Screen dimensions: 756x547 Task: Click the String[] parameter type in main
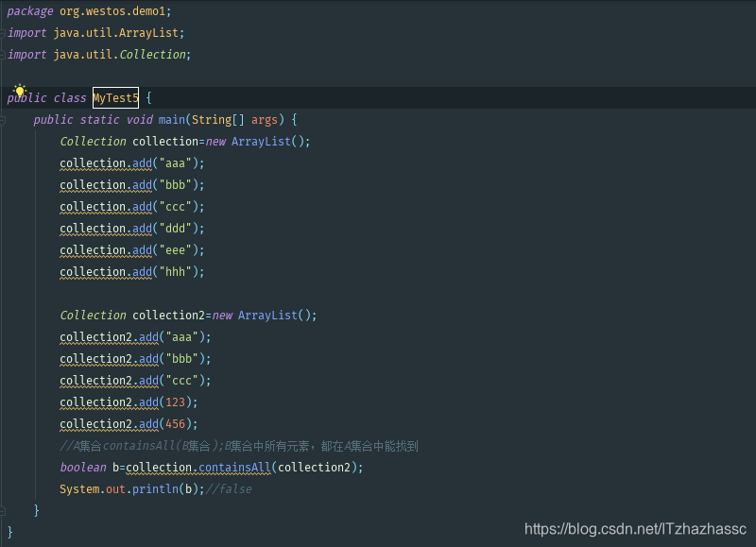[x=218, y=120]
